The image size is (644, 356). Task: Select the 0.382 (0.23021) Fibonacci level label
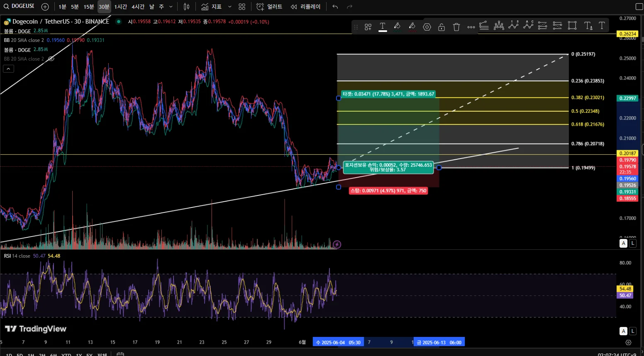click(x=588, y=98)
